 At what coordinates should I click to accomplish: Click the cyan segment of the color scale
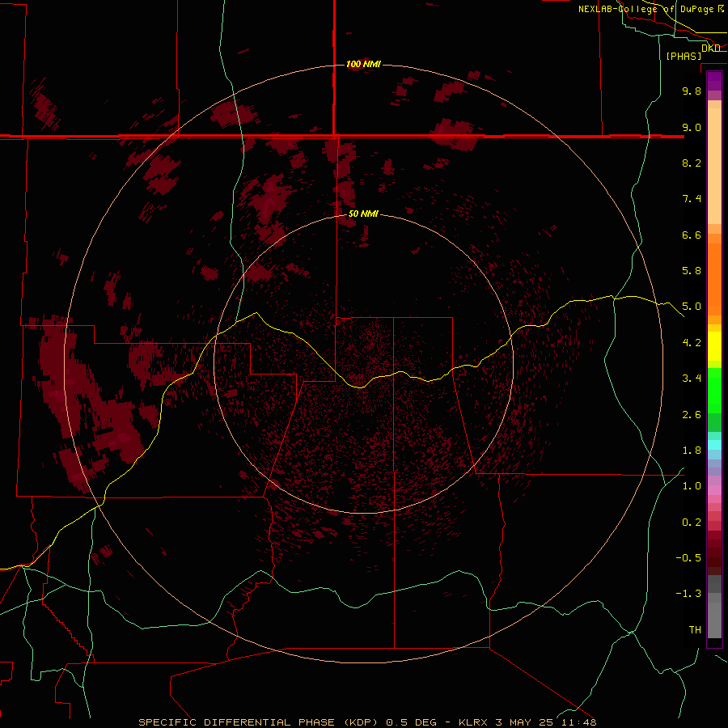pyautogui.click(x=714, y=445)
